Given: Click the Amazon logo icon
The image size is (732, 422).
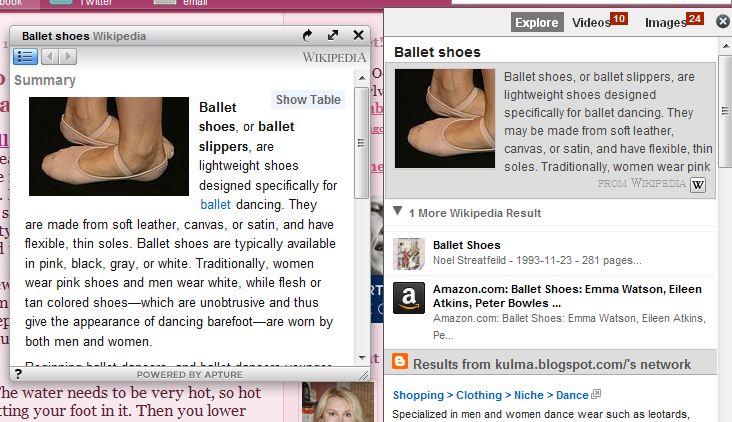Looking at the screenshot, I should point(409,297).
